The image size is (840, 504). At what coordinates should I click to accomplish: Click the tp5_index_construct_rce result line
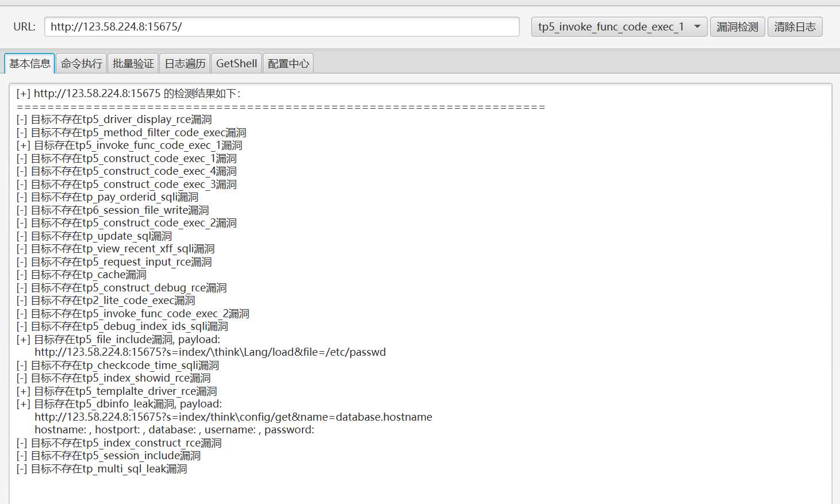[119, 443]
